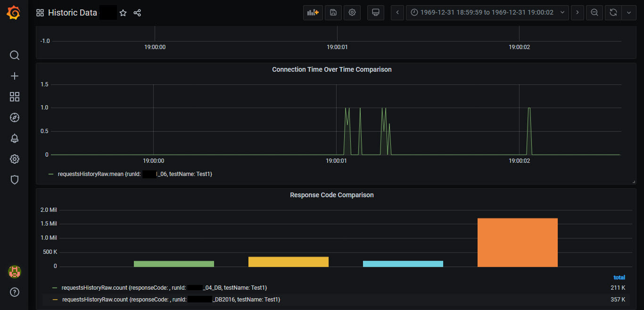Expand the refresh interval dropdown arrow
This screenshot has width=644, height=310.
[629, 13]
